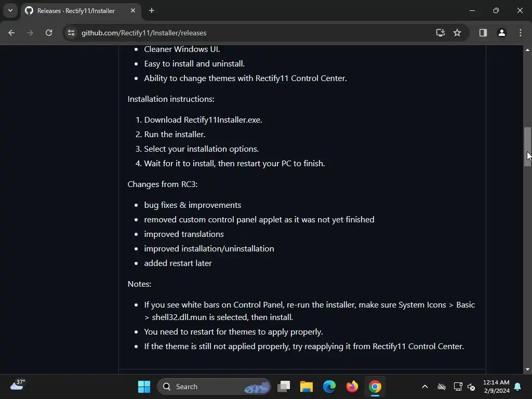Launch Microsoft Edge from the taskbar
Viewport: 532px width, 399px height.
(329, 387)
